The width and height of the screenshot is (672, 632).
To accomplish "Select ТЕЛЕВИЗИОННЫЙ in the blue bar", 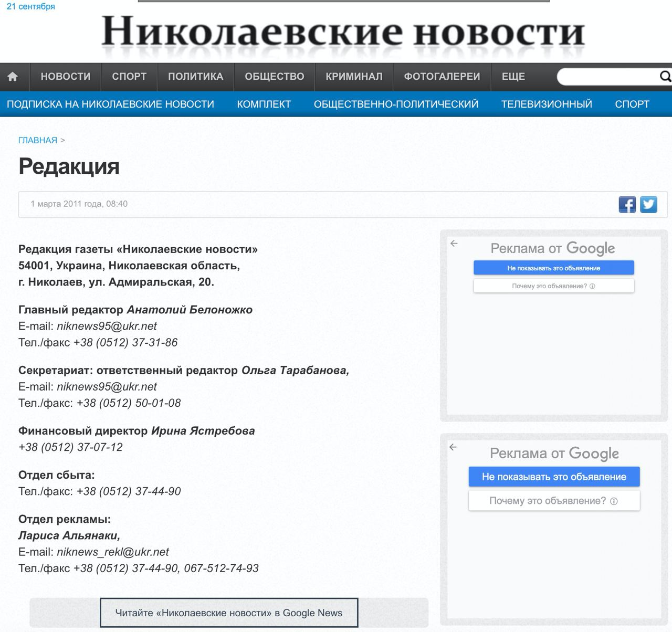I will [547, 104].
